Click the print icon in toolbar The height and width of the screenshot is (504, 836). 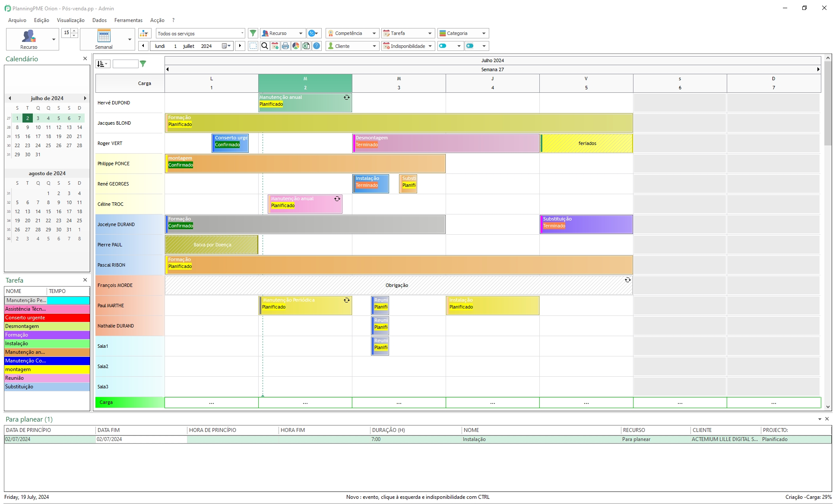[285, 46]
